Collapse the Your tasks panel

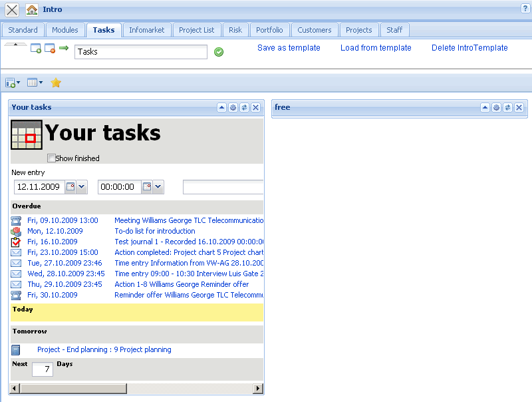[x=221, y=107]
